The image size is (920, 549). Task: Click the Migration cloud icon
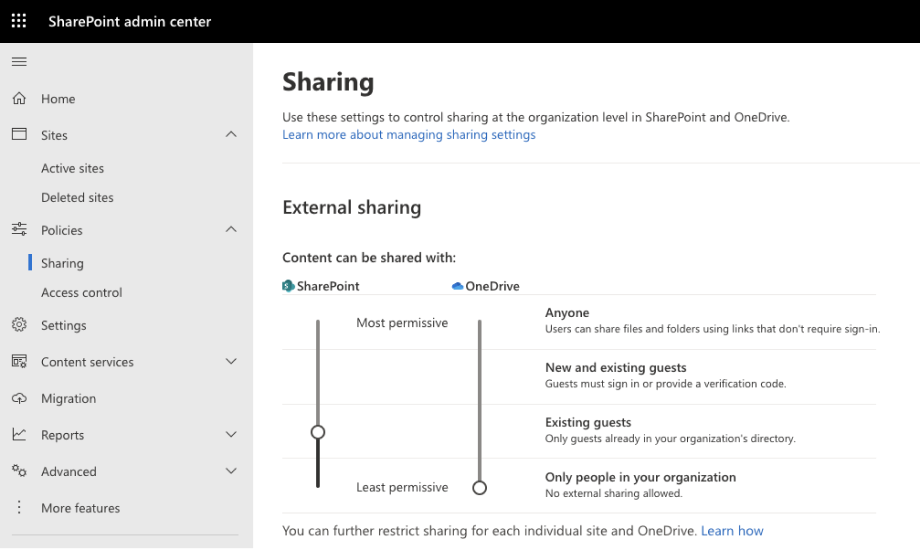19,398
